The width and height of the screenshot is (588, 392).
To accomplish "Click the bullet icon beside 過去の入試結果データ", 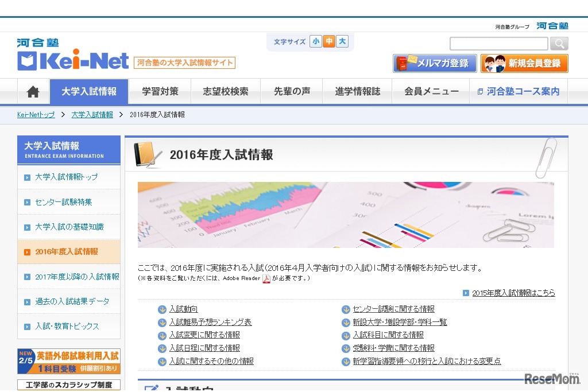I will click(27, 302).
